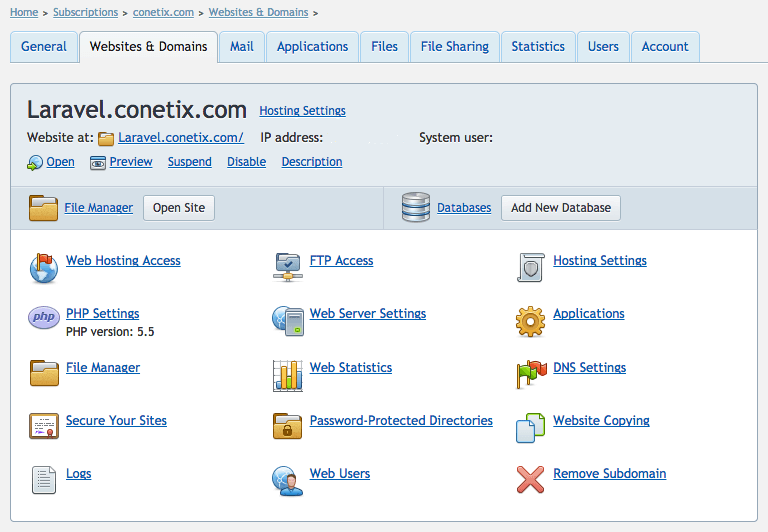Open the Logs link
768x532 pixels.
tap(79, 474)
